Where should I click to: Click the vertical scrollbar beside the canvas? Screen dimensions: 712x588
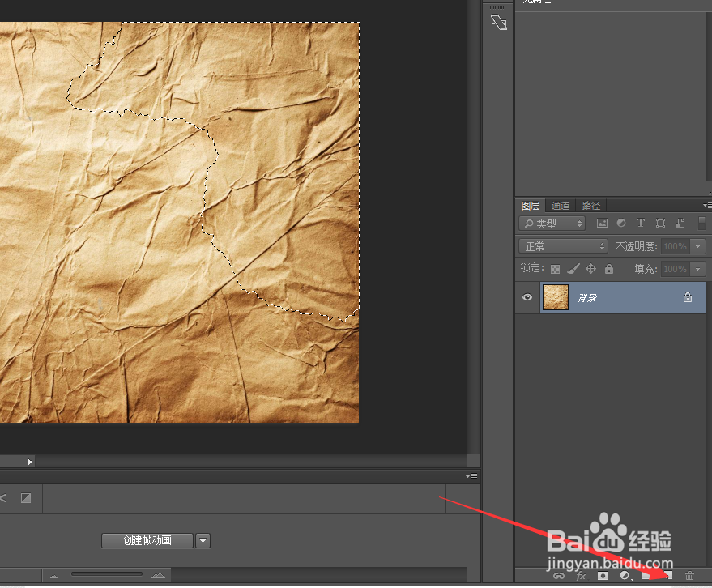point(474,227)
